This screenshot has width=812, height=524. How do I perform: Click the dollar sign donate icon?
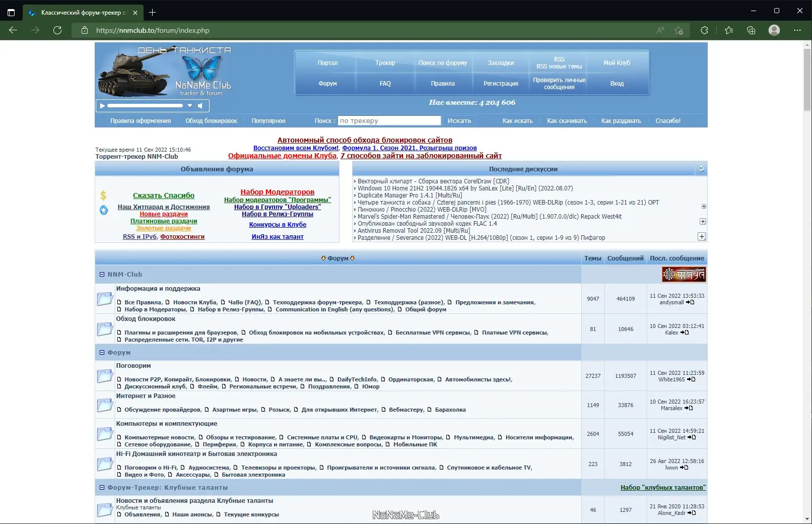click(x=103, y=195)
